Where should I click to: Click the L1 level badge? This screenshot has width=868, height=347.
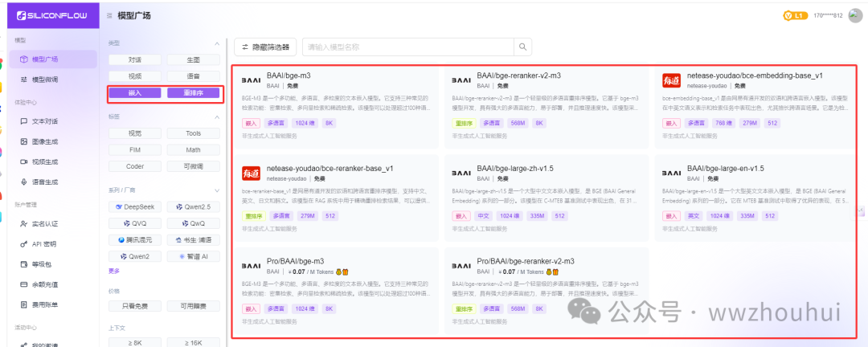793,15
